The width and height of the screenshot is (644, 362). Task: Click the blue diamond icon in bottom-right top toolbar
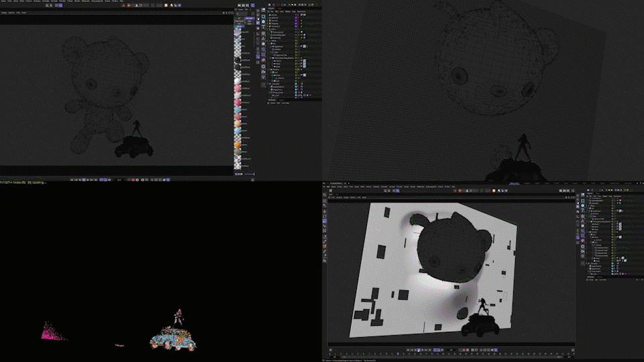tap(506, 190)
